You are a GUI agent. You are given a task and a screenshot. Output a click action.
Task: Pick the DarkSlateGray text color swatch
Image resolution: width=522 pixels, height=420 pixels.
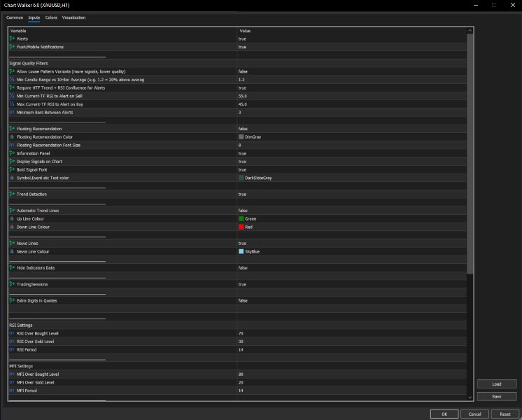(x=241, y=178)
